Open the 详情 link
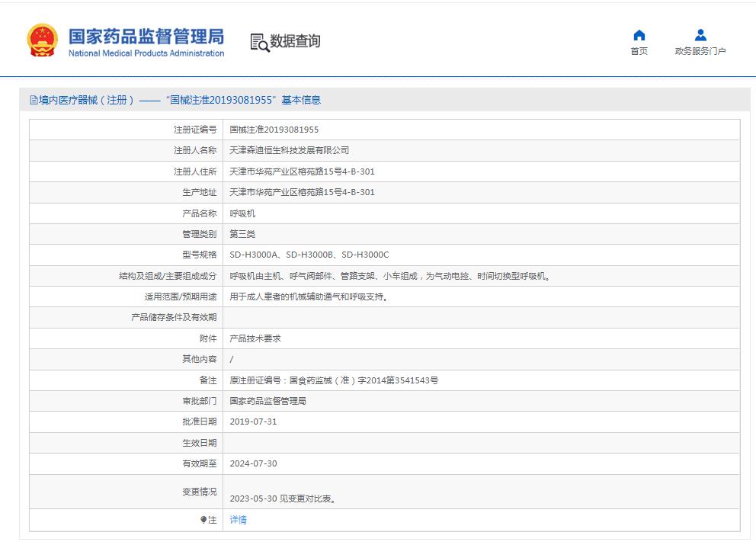 pos(238,520)
